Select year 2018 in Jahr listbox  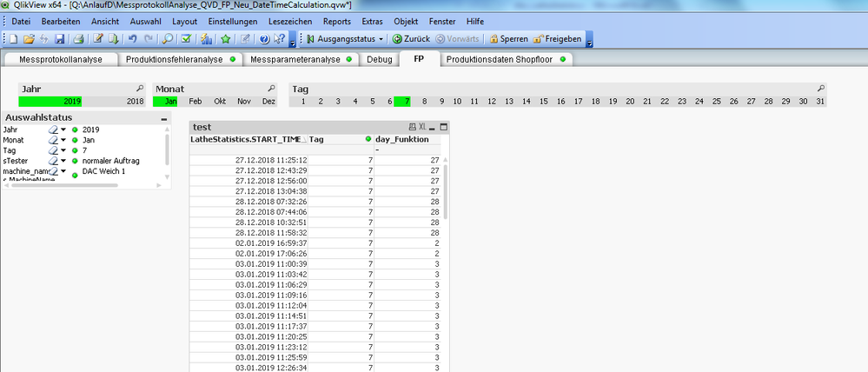(x=113, y=102)
